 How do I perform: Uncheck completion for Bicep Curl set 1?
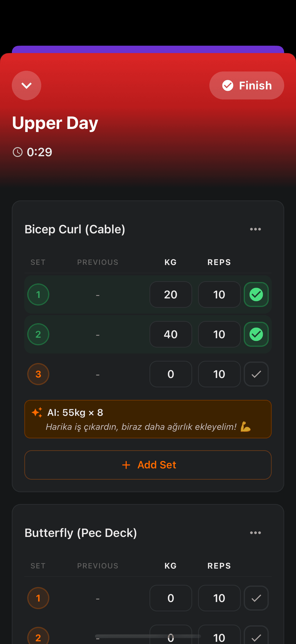(x=256, y=294)
